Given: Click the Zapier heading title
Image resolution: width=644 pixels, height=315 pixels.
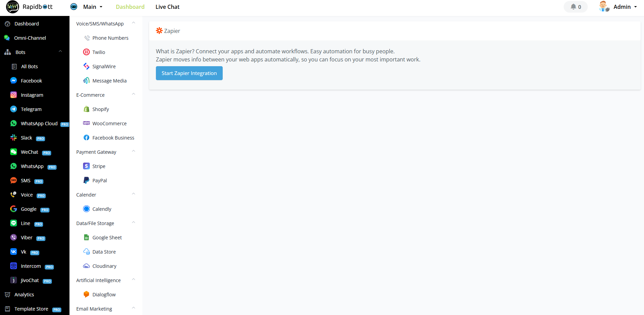Looking at the screenshot, I should click(172, 31).
